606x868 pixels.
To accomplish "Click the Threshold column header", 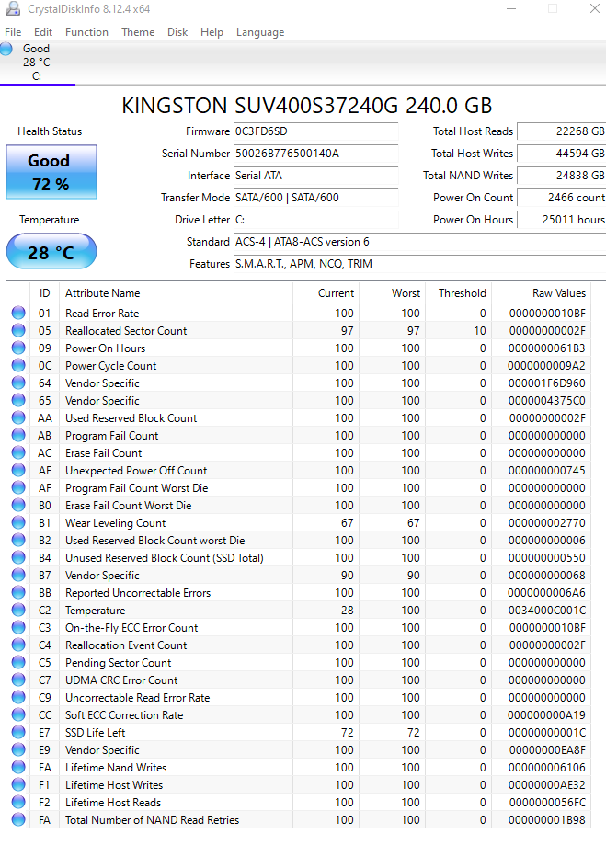I will 458,292.
